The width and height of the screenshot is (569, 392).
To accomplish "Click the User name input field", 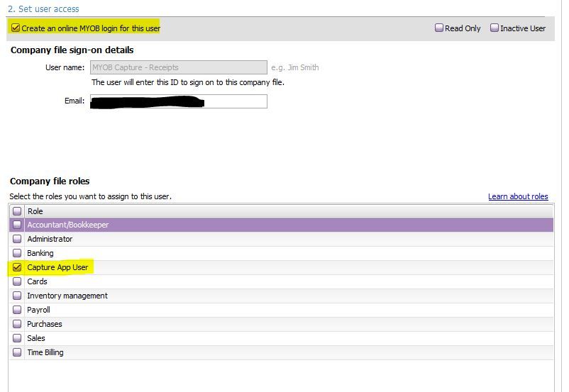I will [x=178, y=67].
